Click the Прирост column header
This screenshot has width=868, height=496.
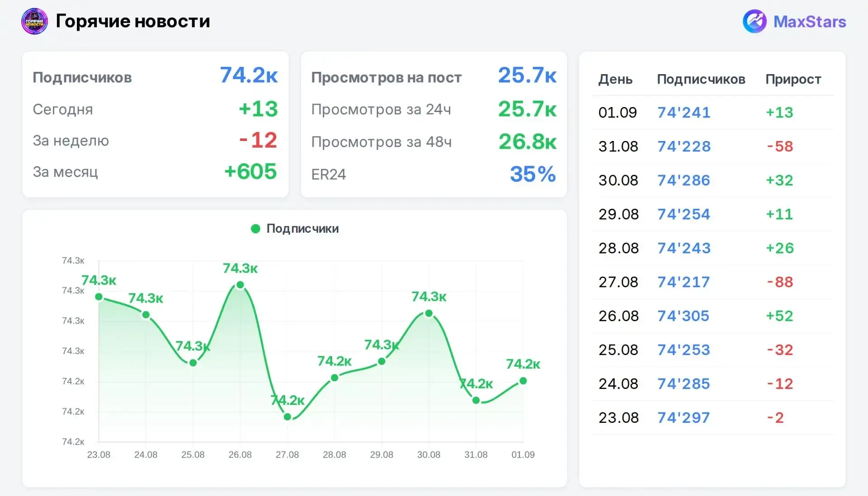[793, 79]
